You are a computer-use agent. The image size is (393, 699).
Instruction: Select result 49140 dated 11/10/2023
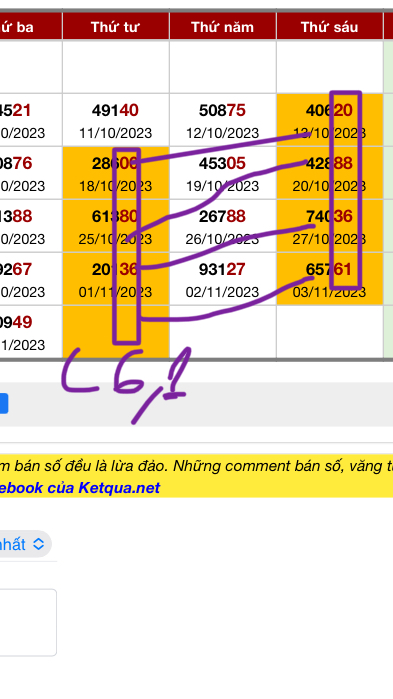point(116,120)
